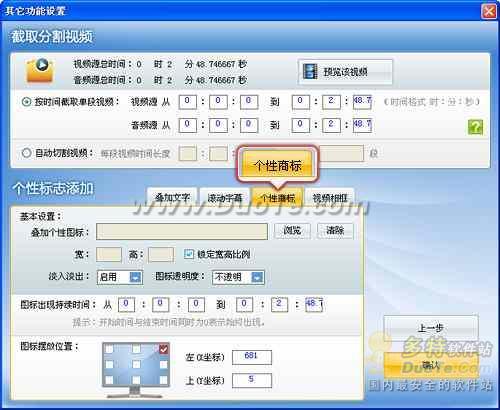Click the 上一步 previous step button
The height and width of the screenshot is (410, 500).
click(431, 328)
